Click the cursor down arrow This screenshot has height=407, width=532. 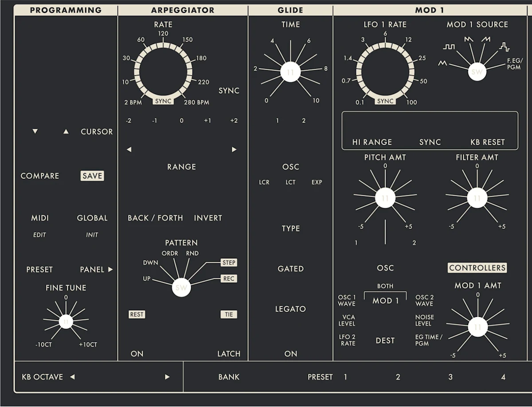pyautogui.click(x=35, y=132)
